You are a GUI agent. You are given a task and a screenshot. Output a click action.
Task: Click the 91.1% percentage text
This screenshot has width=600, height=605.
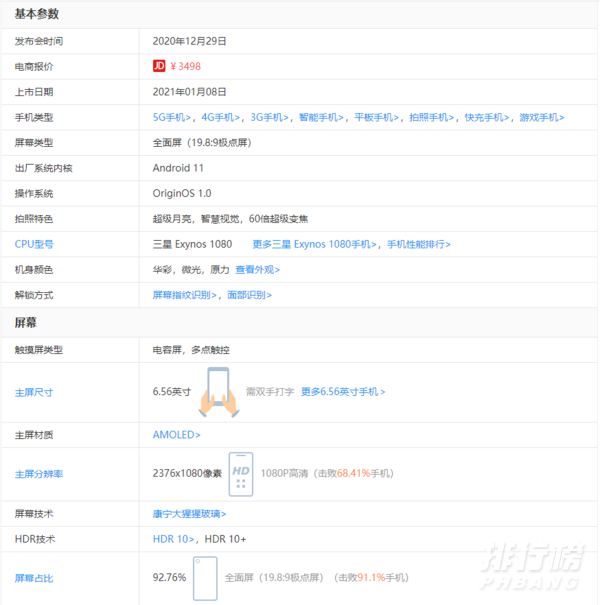click(371, 578)
